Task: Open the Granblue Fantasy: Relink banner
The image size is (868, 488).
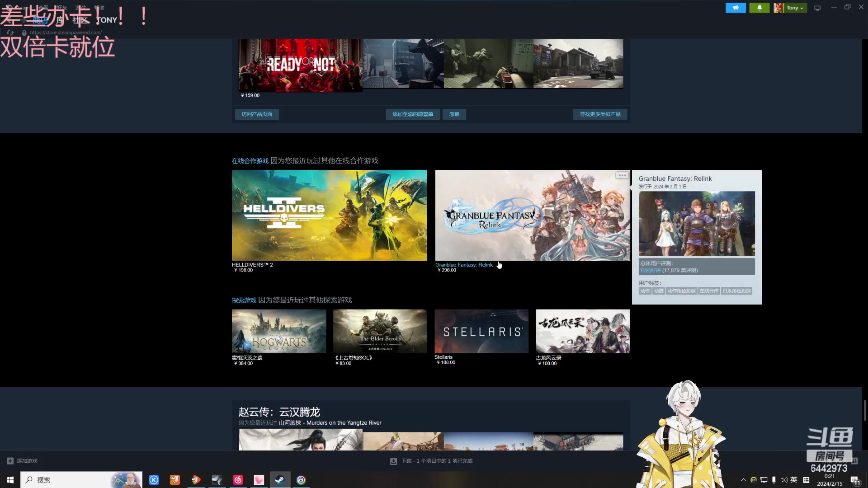Action: tap(533, 215)
